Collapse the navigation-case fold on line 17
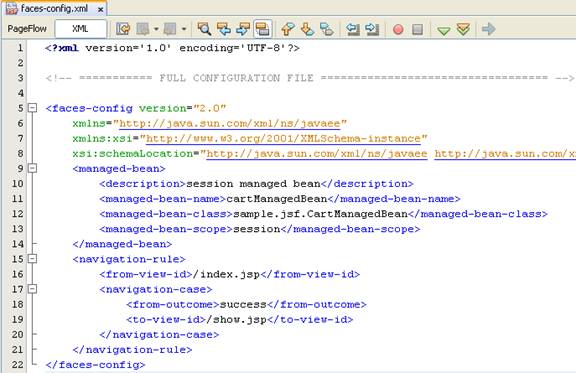The image size is (576, 373). (x=33, y=289)
